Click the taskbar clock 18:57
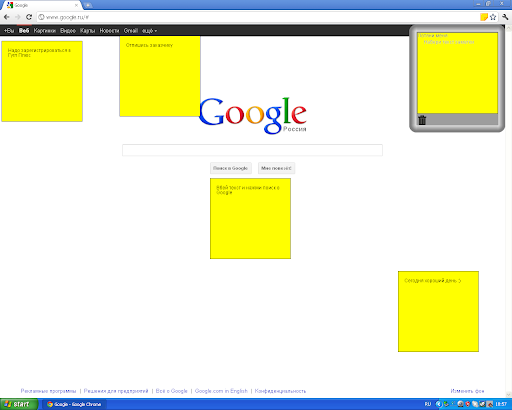The image size is (512, 410). 501,404
